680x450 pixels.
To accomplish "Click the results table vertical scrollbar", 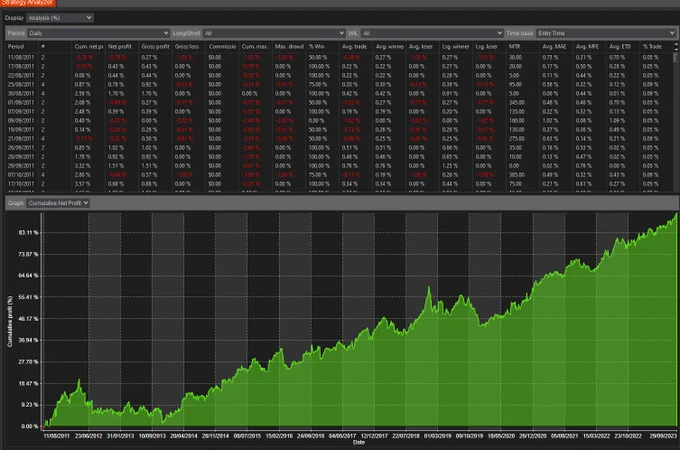I will coord(676,117).
